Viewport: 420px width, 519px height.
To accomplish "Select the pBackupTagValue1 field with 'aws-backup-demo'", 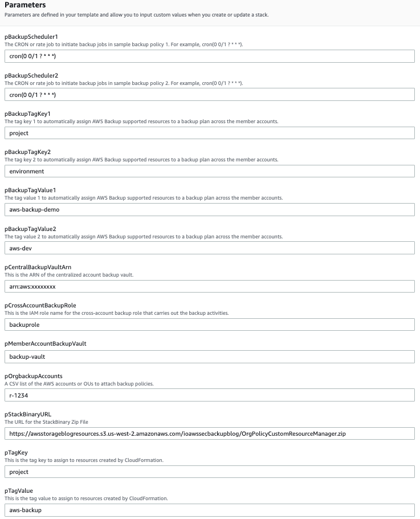I will pos(210,210).
